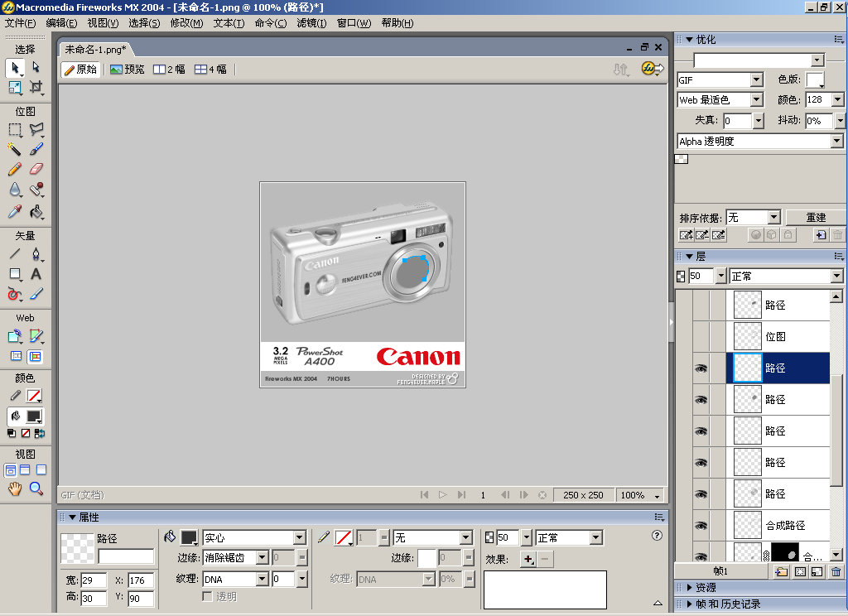The width and height of the screenshot is (848, 616).
Task: Activate the Paint Bucket tool
Action: click(36, 211)
